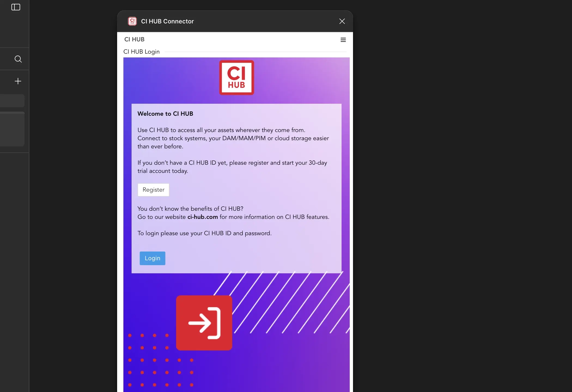Click the large CI HUB logo
This screenshot has height=392, width=572.
[237, 78]
